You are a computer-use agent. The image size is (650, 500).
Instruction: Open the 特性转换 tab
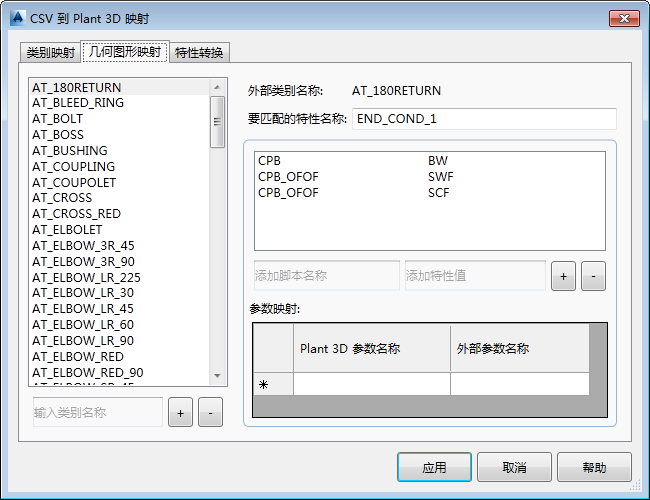(199, 53)
